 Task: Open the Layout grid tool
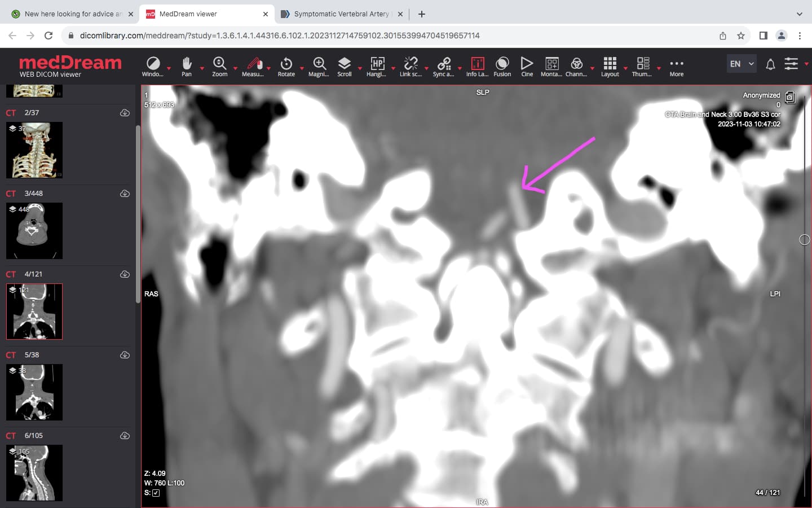click(x=610, y=67)
